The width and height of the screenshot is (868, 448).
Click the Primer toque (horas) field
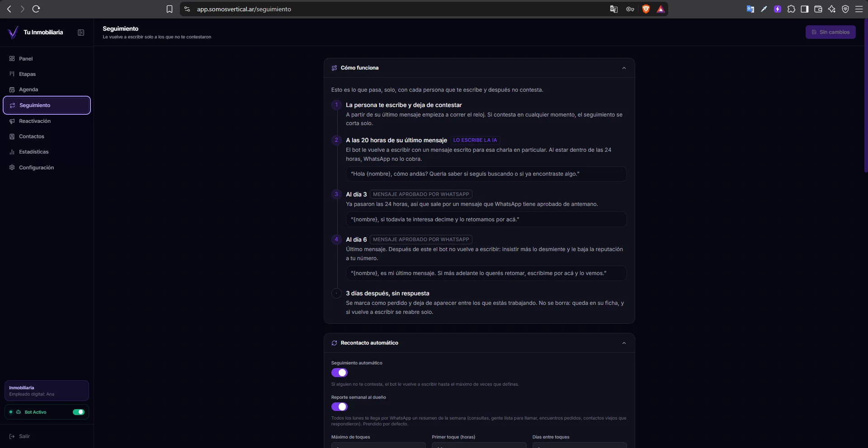pyautogui.click(x=479, y=445)
